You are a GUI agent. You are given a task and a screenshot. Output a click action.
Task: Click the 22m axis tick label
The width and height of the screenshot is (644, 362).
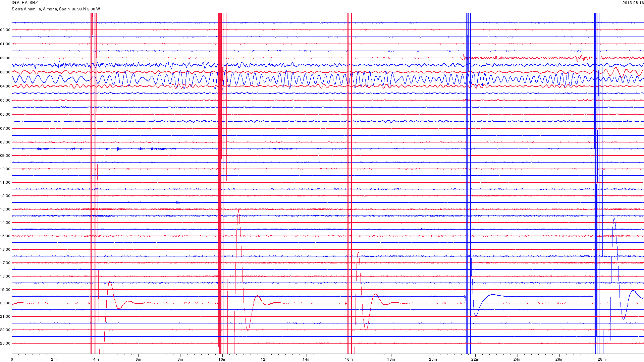[475, 359]
